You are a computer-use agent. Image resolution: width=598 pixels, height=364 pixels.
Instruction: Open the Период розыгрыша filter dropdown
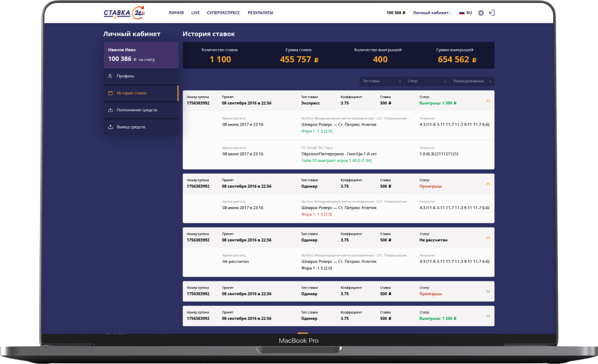[x=472, y=81]
